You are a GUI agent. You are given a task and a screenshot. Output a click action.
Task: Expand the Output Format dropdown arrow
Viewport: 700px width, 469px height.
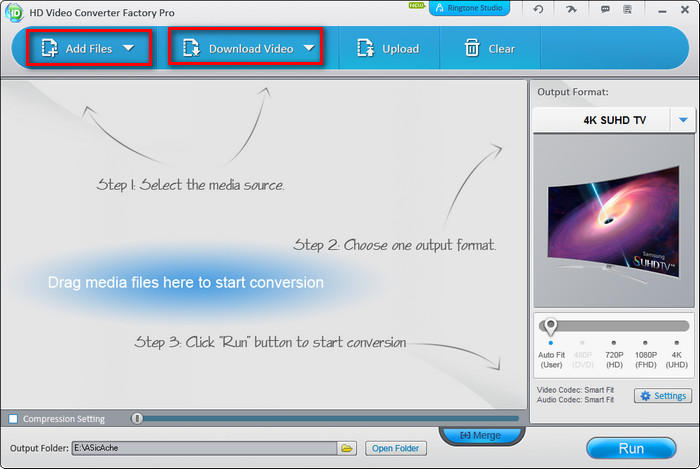(x=683, y=120)
